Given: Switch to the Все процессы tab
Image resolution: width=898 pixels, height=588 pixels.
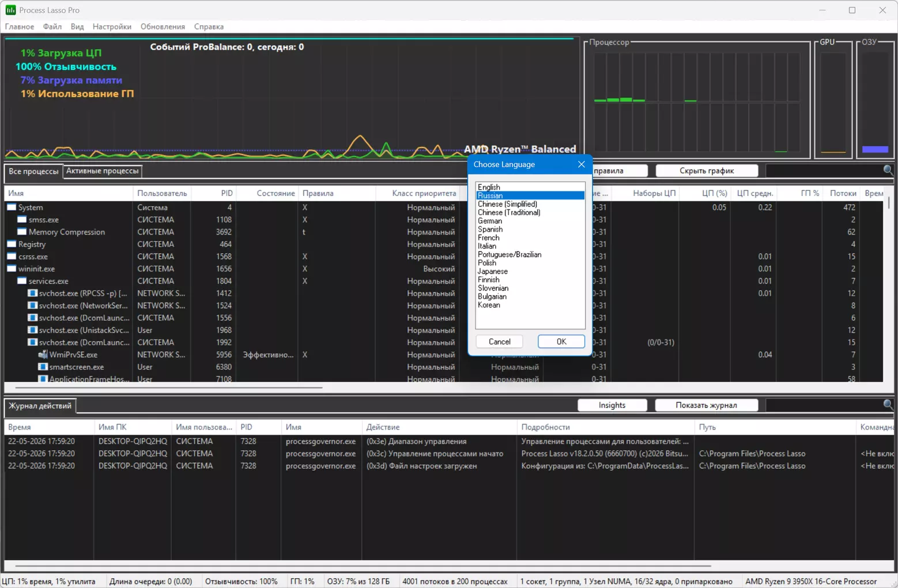Looking at the screenshot, I should coord(33,171).
